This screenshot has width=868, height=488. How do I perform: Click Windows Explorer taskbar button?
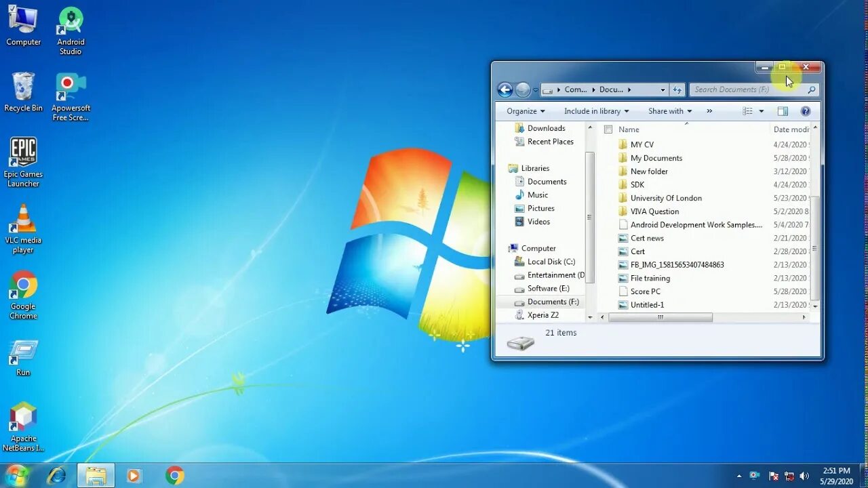96,476
